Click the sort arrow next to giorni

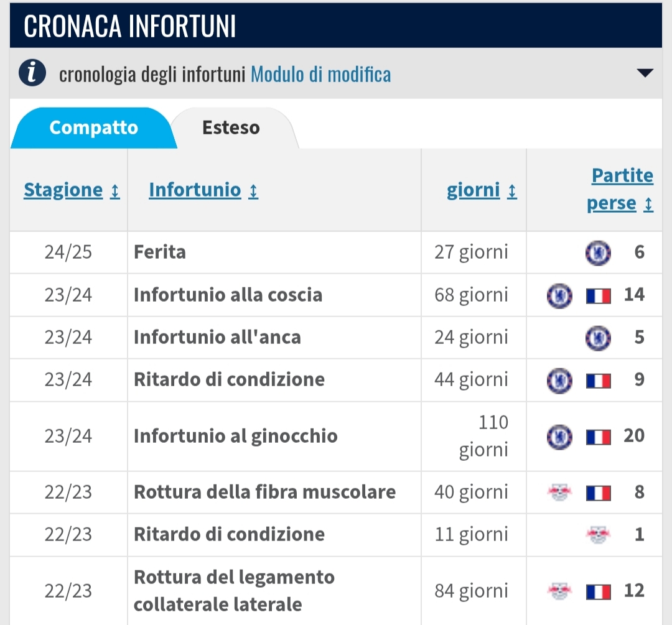pos(511,191)
